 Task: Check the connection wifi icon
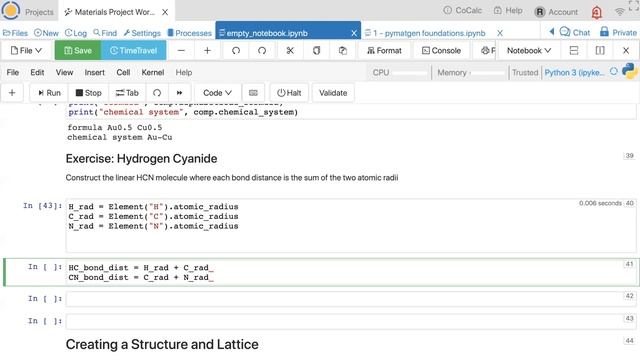tap(619, 12)
